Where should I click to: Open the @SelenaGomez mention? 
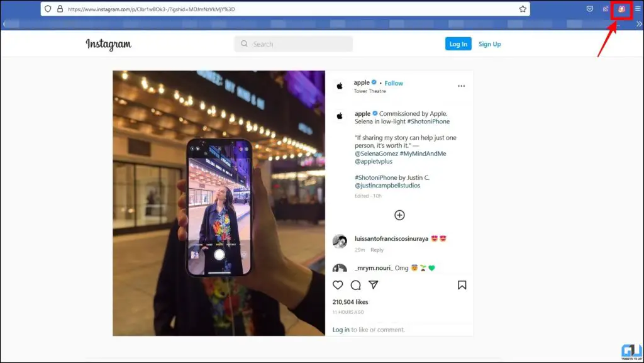coord(376,154)
